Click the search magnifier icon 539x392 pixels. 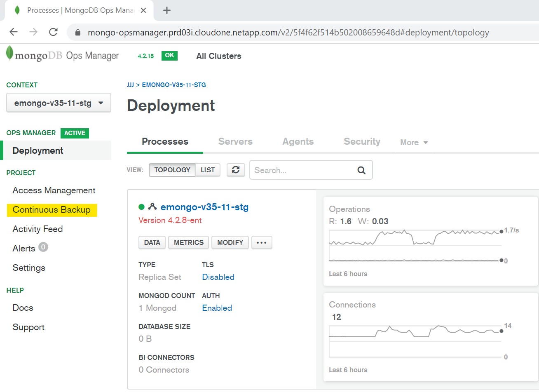pyautogui.click(x=361, y=170)
